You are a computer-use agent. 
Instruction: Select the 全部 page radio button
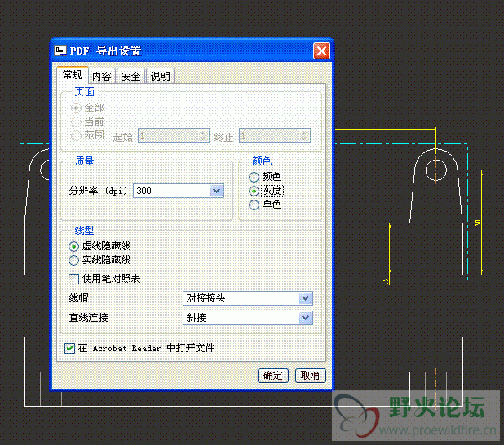click(76, 108)
